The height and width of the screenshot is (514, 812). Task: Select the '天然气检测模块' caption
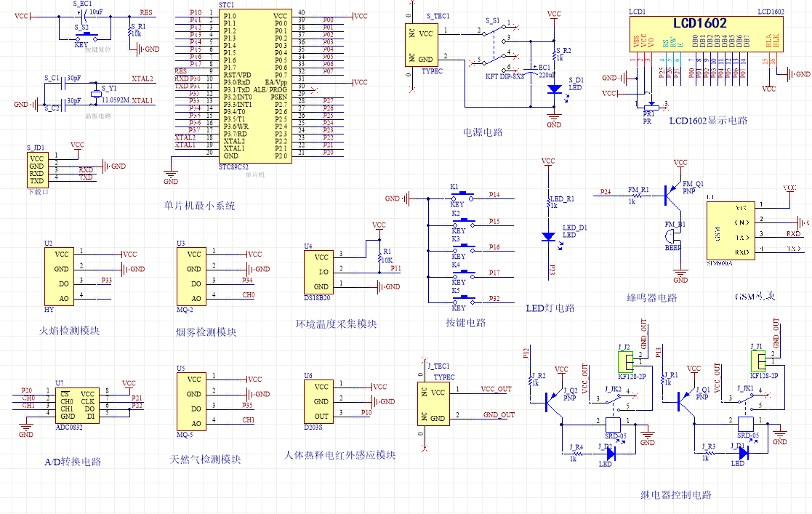tap(206, 459)
